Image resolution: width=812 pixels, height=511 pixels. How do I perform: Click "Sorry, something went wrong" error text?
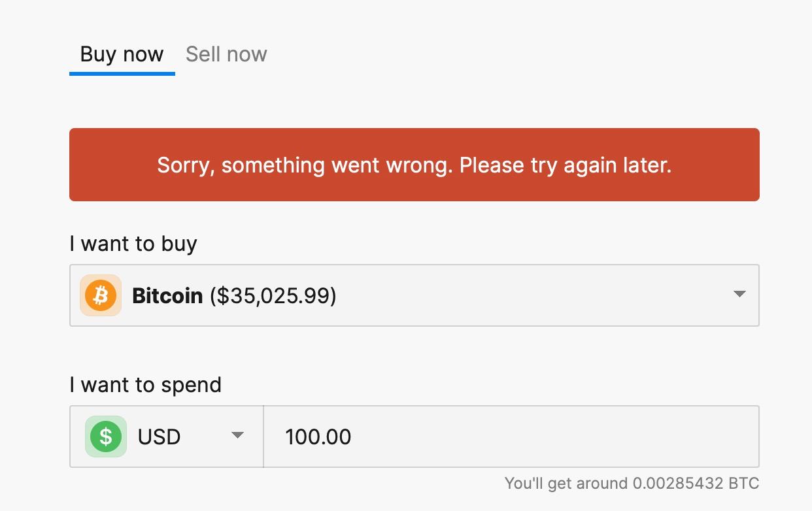click(x=305, y=165)
